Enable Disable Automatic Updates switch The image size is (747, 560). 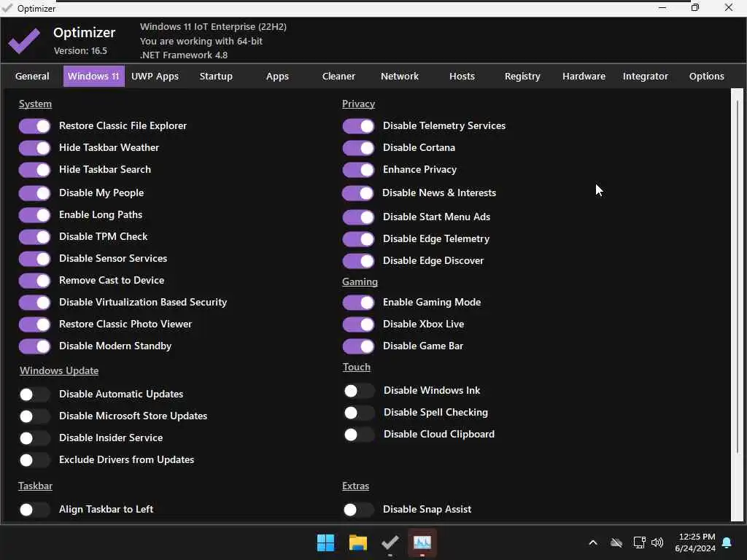tap(34, 394)
